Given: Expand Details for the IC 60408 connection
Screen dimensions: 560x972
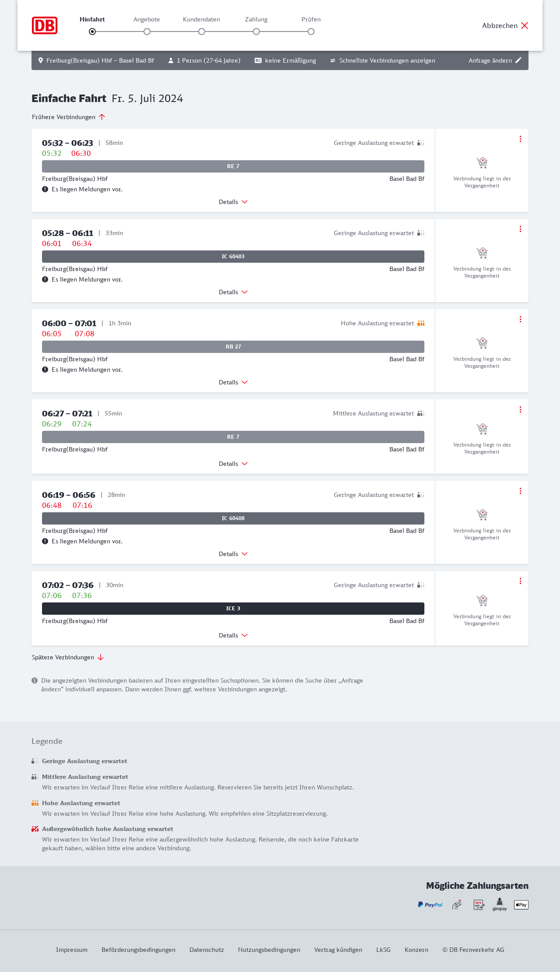Looking at the screenshot, I should point(233,554).
